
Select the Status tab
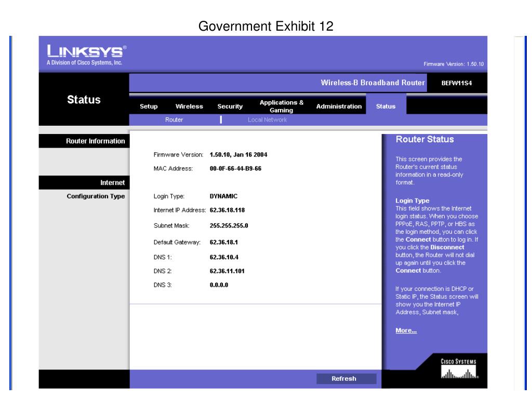point(386,106)
